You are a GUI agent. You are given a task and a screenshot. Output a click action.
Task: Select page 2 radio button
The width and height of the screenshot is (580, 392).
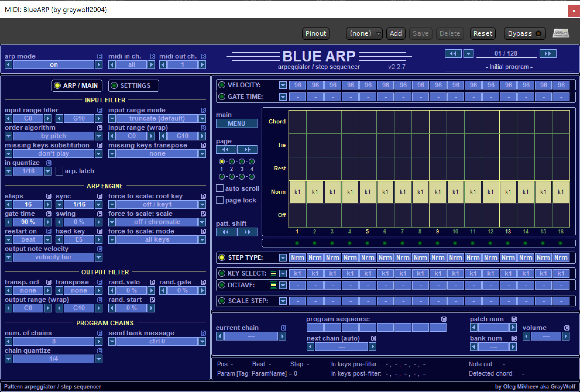(231, 161)
